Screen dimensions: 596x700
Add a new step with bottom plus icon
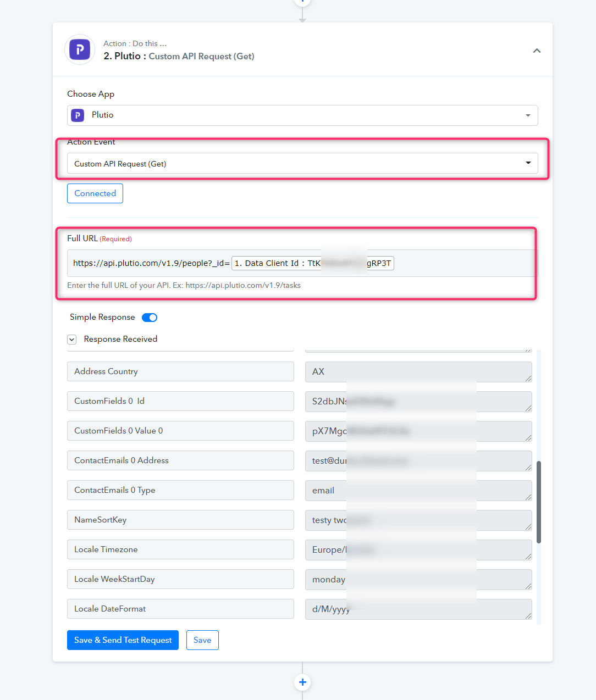(x=302, y=682)
